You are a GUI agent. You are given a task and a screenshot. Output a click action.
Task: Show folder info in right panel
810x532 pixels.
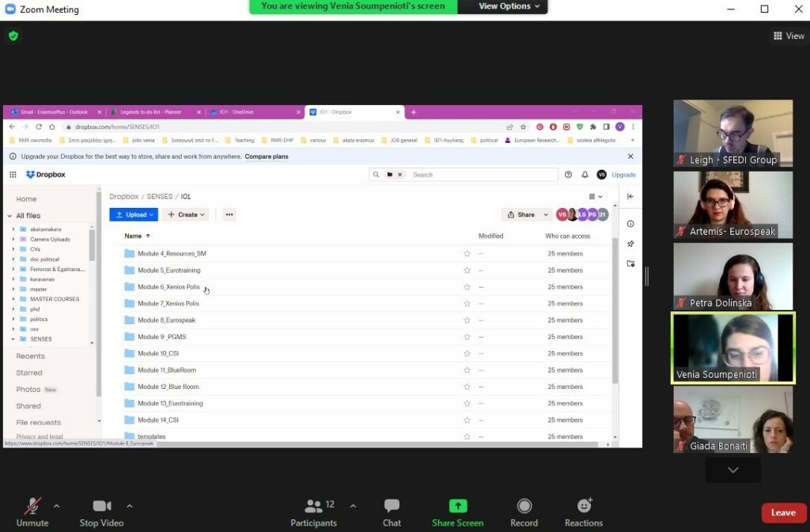(x=630, y=224)
